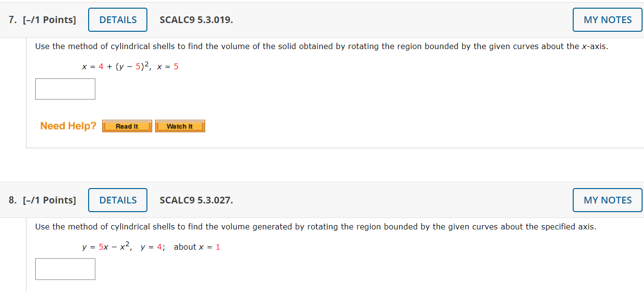
Task: Click the [-/1 Points] label on question 7
Action: (48, 19)
